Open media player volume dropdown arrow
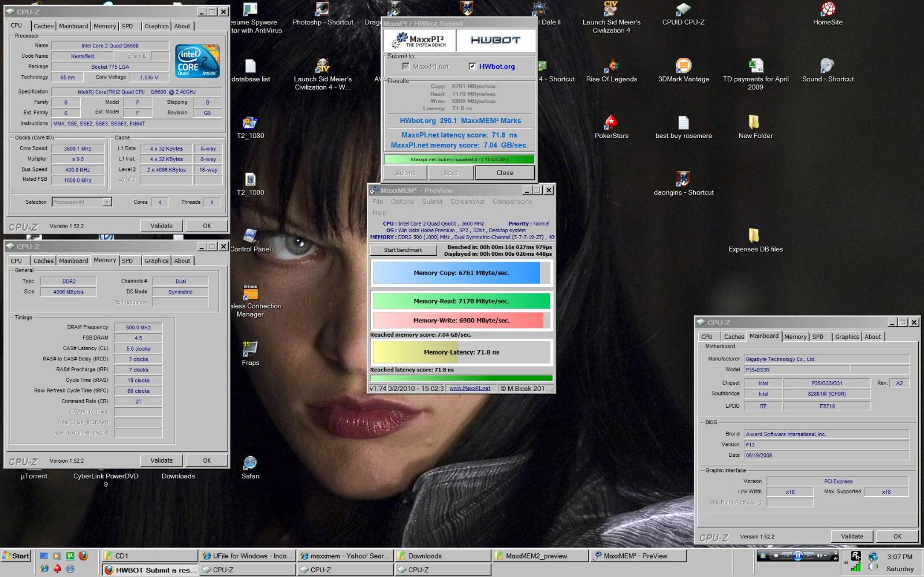The image size is (924, 577). (x=825, y=556)
